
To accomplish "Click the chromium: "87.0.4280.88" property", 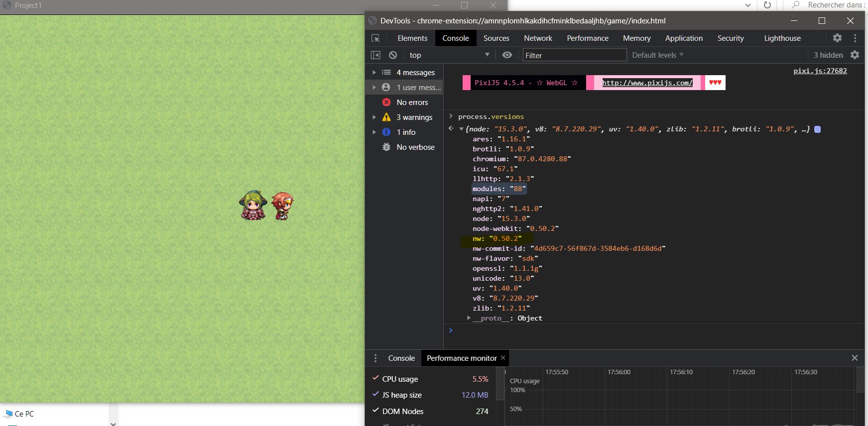I will 521,159.
